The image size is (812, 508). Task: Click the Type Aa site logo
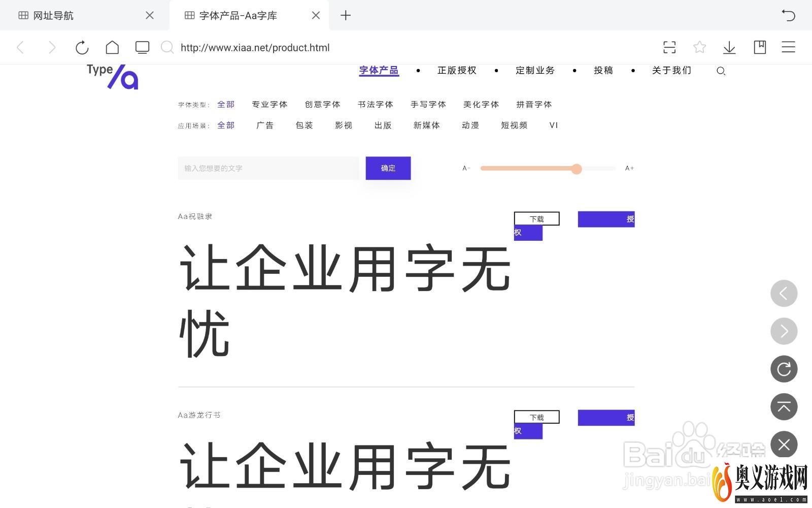click(112, 76)
